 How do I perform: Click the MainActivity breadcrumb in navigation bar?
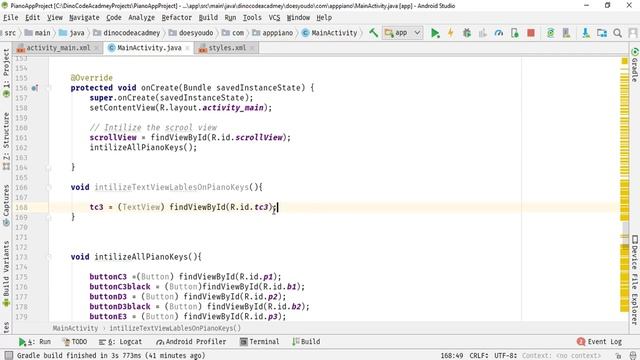[330, 33]
